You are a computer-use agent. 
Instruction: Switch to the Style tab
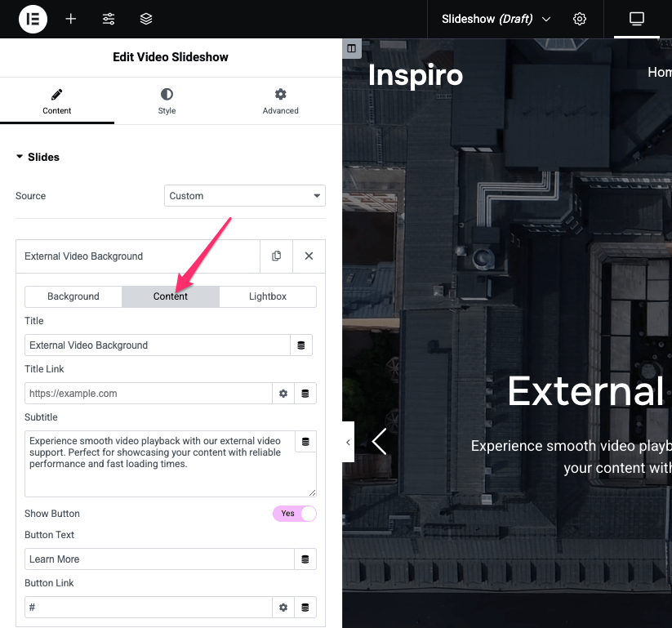point(167,101)
